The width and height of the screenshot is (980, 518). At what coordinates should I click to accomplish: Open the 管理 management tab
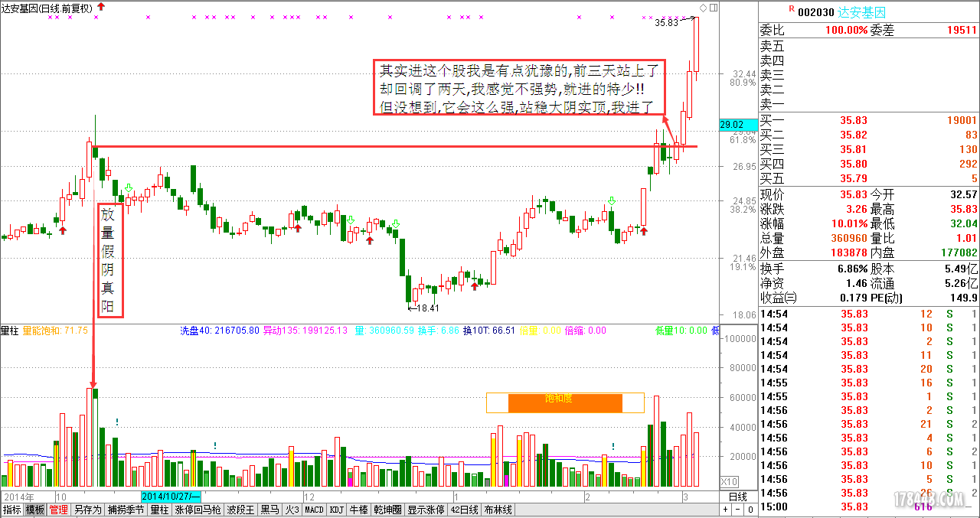tap(59, 510)
